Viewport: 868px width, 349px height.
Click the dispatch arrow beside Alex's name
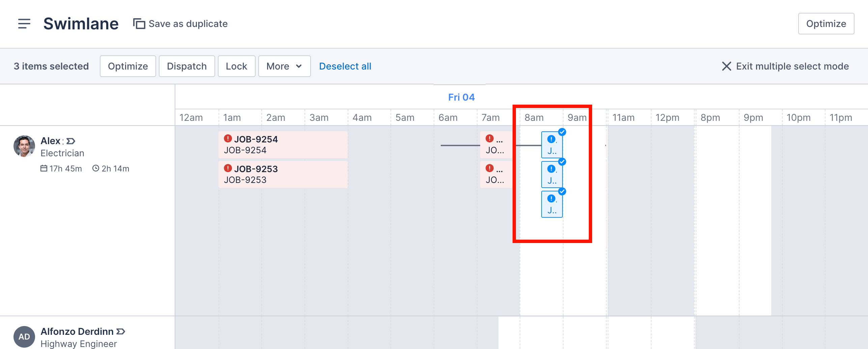[x=71, y=141]
